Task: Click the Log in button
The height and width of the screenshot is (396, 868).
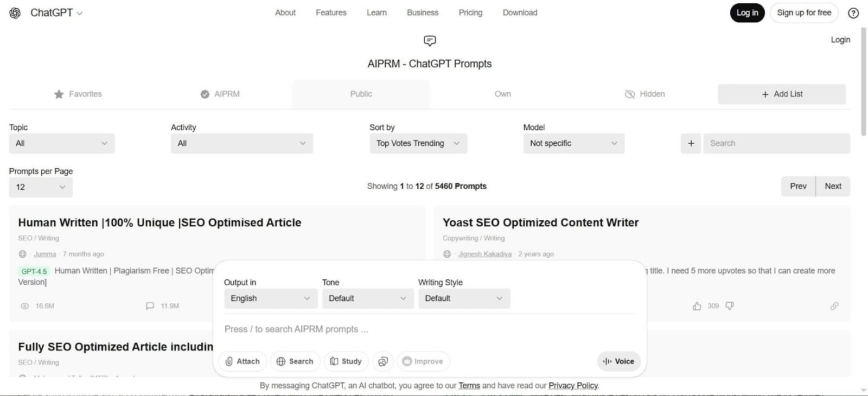Action: pyautogui.click(x=747, y=13)
